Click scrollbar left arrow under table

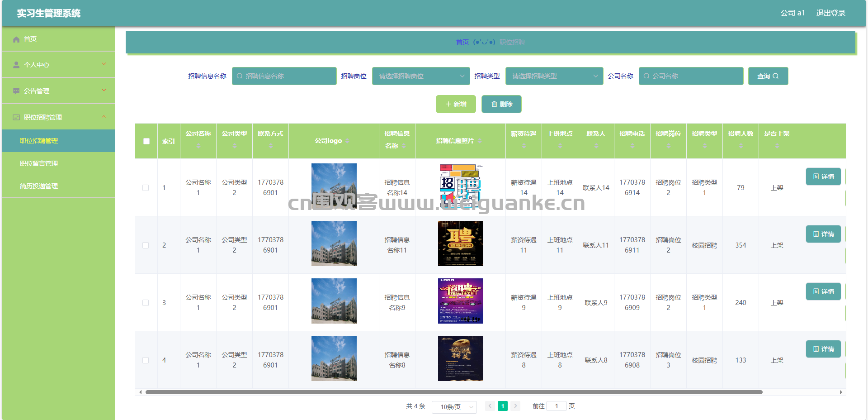(140, 392)
